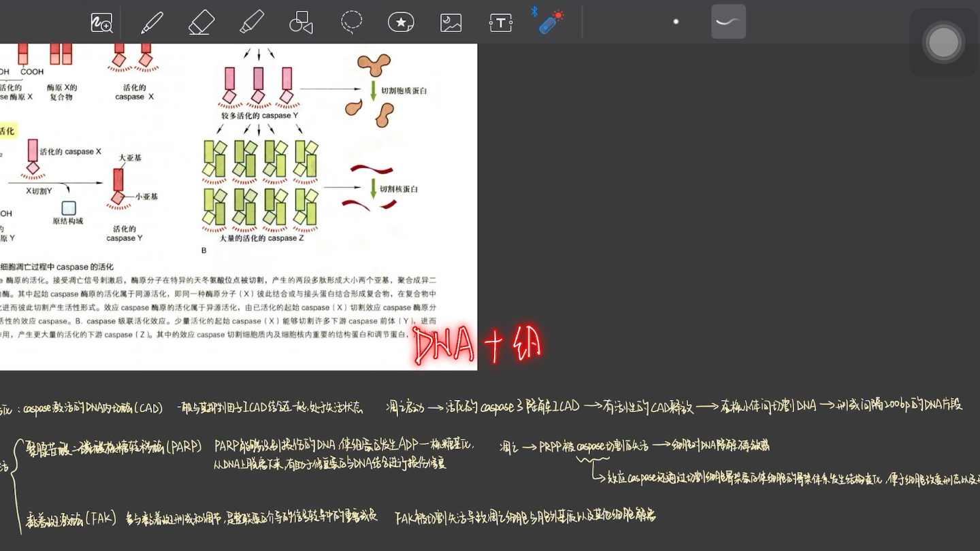Select the Lasso selection tool
Image resolution: width=980 pixels, height=551 pixels.
351,21
